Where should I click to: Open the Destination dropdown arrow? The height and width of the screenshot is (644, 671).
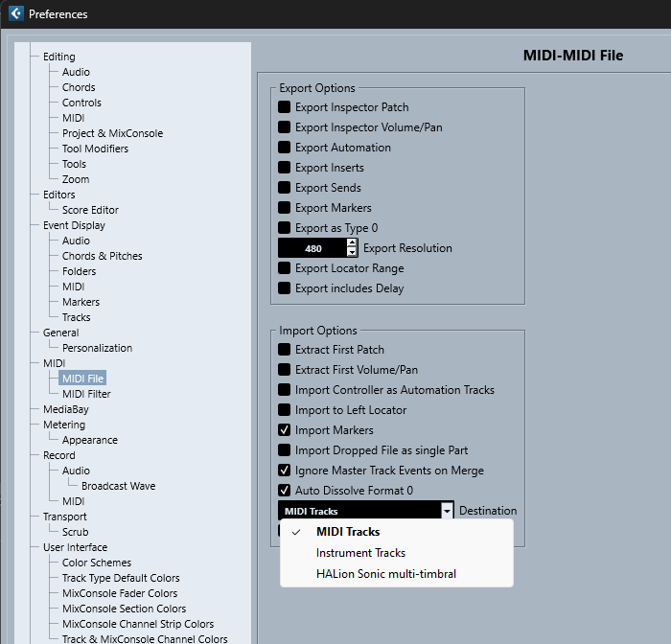coord(448,511)
